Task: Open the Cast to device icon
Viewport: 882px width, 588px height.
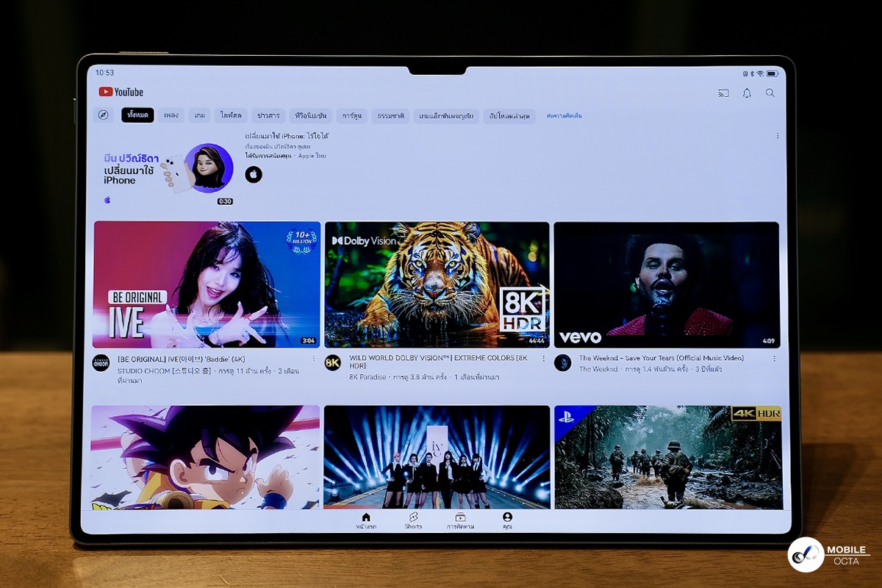Action: pos(723,93)
